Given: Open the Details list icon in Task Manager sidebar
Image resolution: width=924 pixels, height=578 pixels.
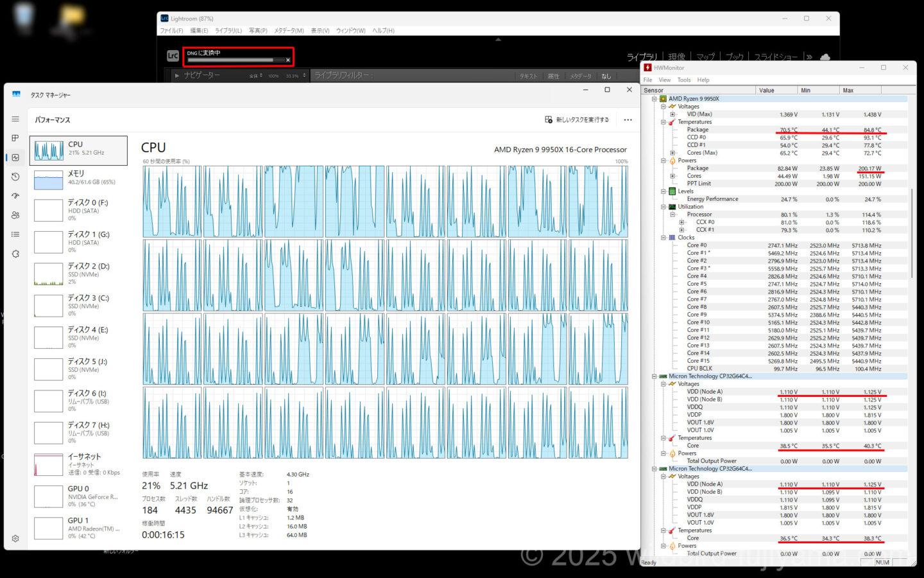Looking at the screenshot, I should coord(15,234).
